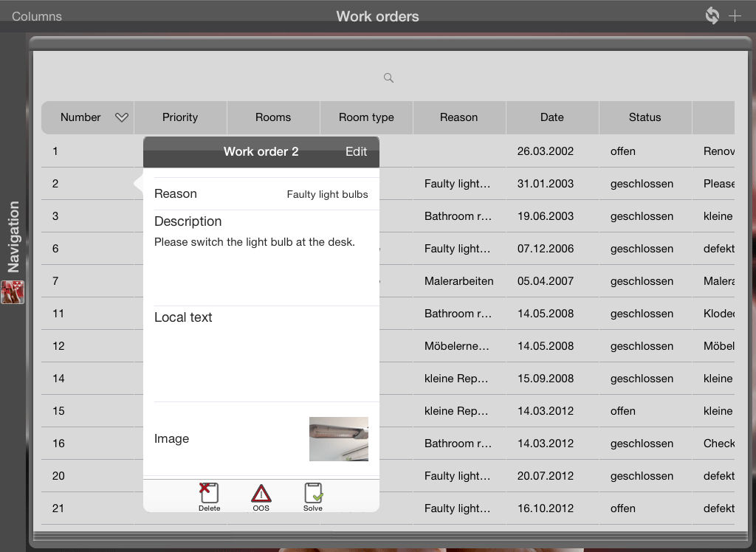Click 'Faulty light…' reason in row 20

coord(457,476)
